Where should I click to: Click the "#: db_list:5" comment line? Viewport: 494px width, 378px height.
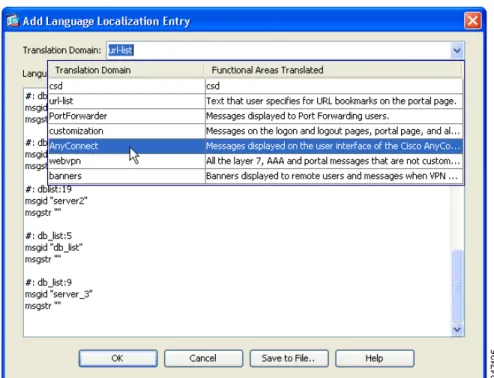(49, 236)
